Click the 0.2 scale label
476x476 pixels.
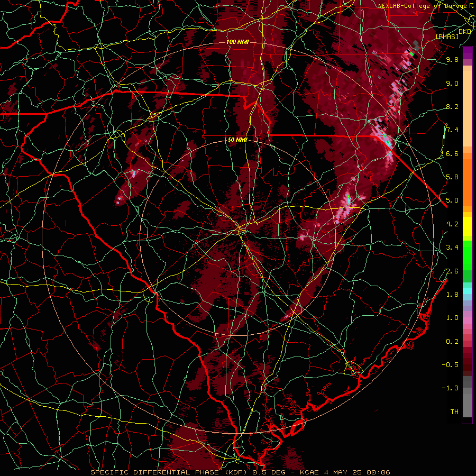point(452,342)
